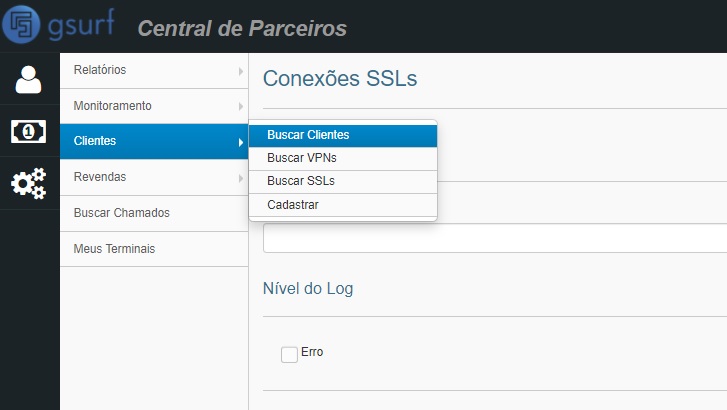The width and height of the screenshot is (727, 410).
Task: Enable the Erro log level checkbox
Action: click(x=290, y=354)
